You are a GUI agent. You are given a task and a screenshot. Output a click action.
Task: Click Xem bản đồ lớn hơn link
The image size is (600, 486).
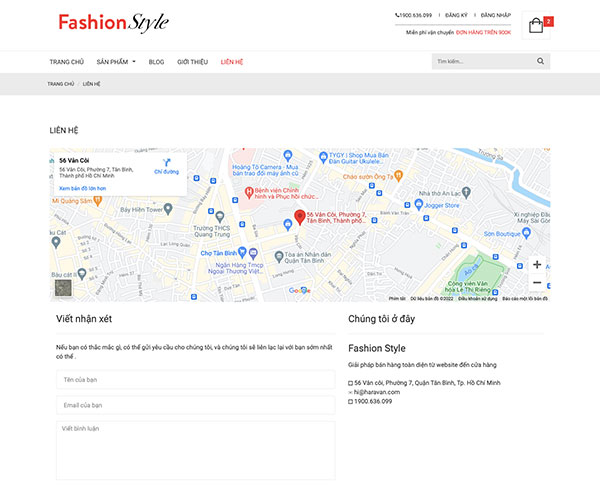(83, 188)
